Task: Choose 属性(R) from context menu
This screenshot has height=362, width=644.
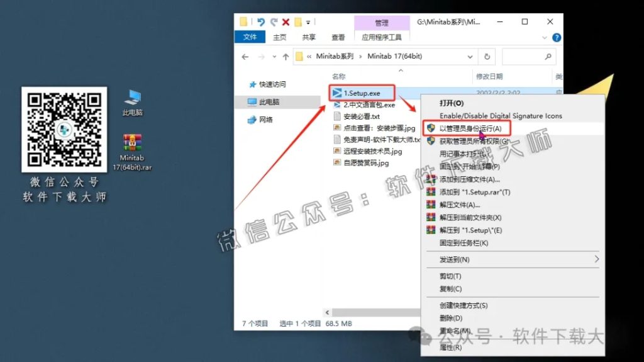Action: 450,348
